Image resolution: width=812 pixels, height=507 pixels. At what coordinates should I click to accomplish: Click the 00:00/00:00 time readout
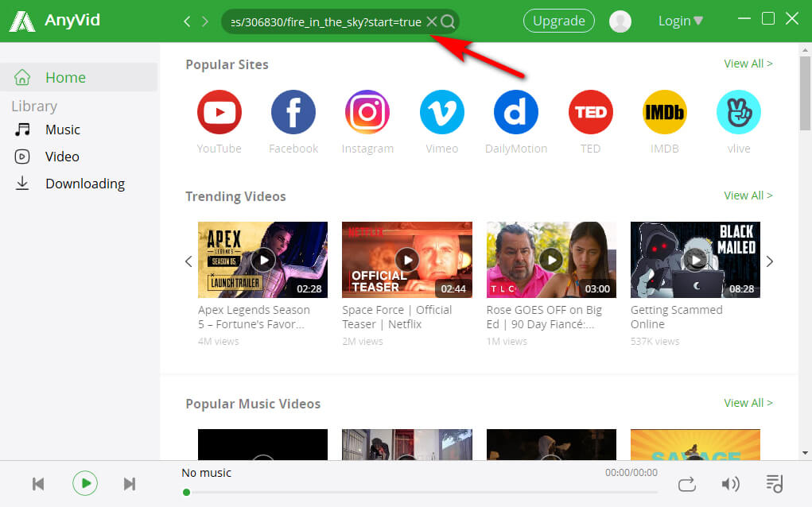coord(631,472)
